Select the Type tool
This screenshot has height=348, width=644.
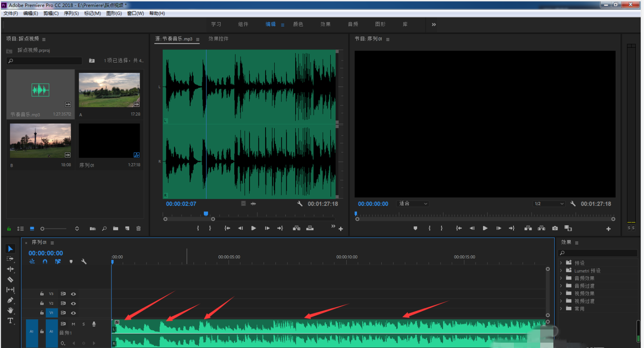click(10, 321)
